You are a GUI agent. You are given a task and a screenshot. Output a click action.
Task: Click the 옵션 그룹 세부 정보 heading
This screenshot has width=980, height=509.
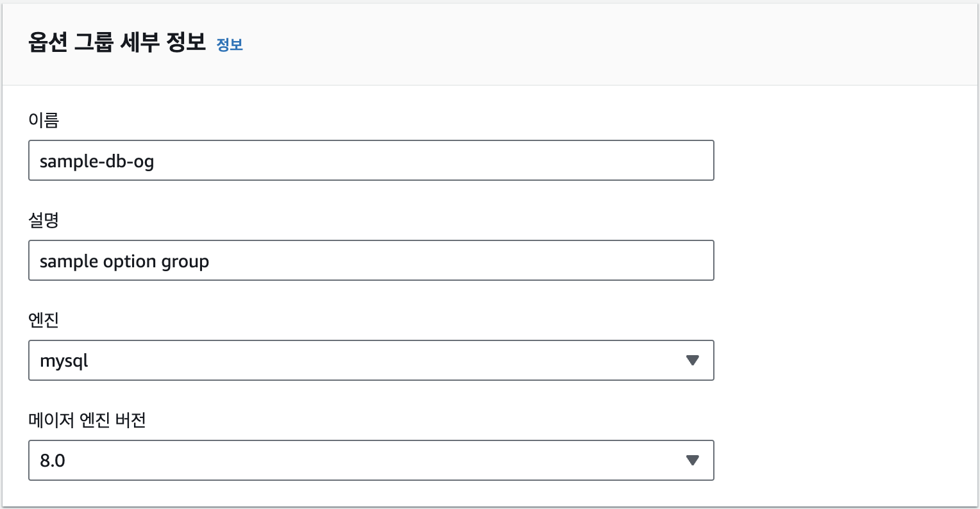click(117, 42)
